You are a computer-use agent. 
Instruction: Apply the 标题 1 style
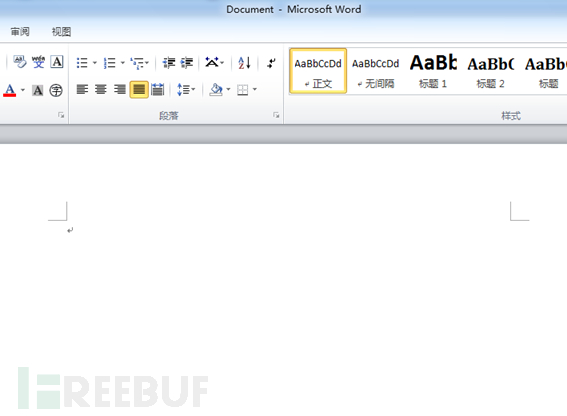point(433,71)
